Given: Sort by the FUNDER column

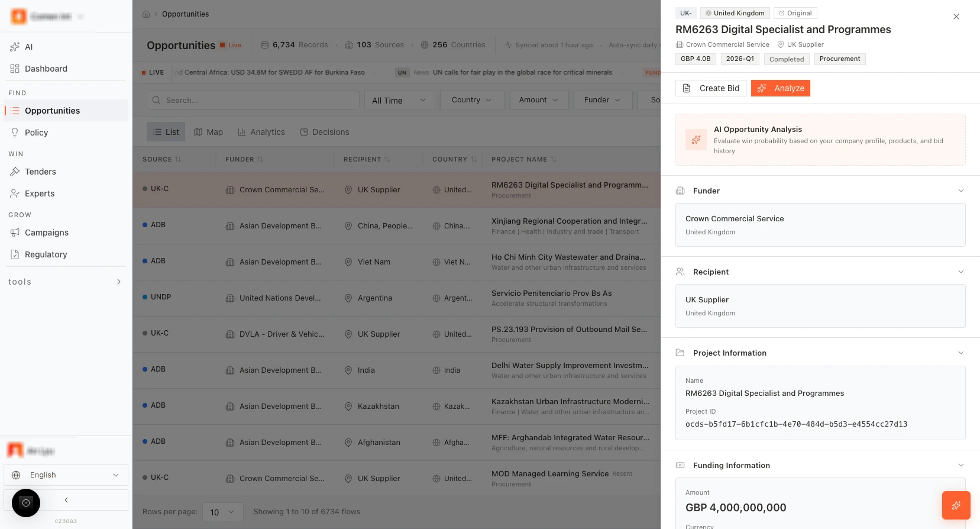Looking at the screenshot, I should (244, 159).
